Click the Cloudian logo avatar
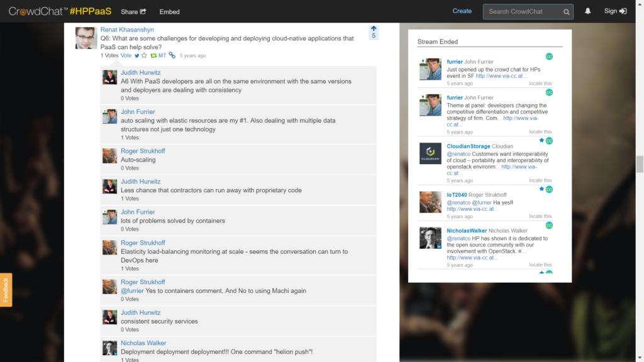 [x=430, y=153]
